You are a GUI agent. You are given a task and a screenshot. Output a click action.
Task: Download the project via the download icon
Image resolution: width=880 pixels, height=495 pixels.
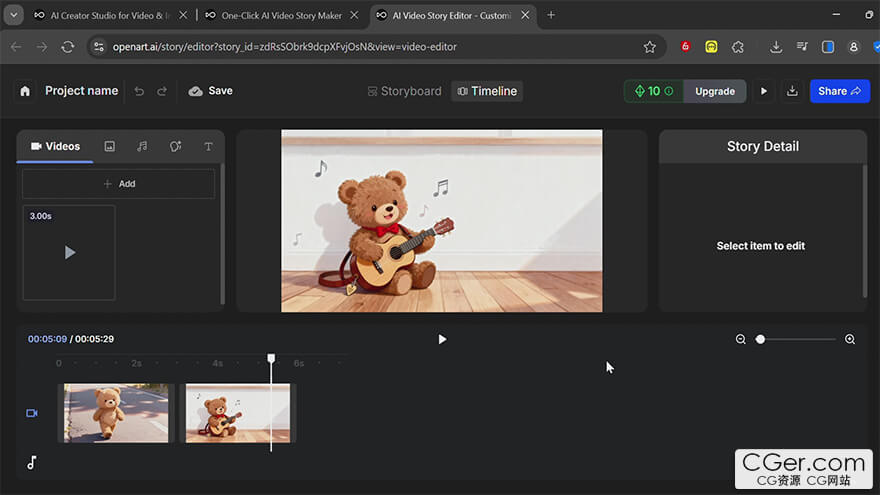click(x=792, y=91)
